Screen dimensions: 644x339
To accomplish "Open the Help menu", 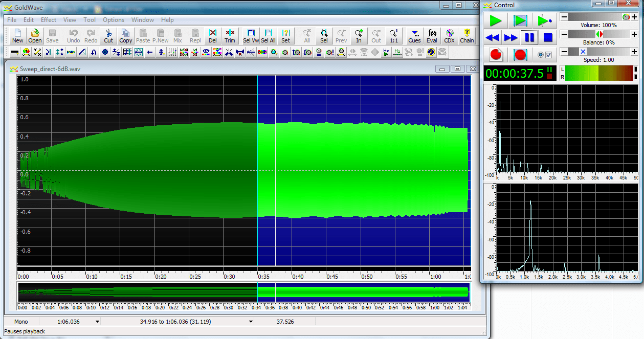I will pos(167,20).
